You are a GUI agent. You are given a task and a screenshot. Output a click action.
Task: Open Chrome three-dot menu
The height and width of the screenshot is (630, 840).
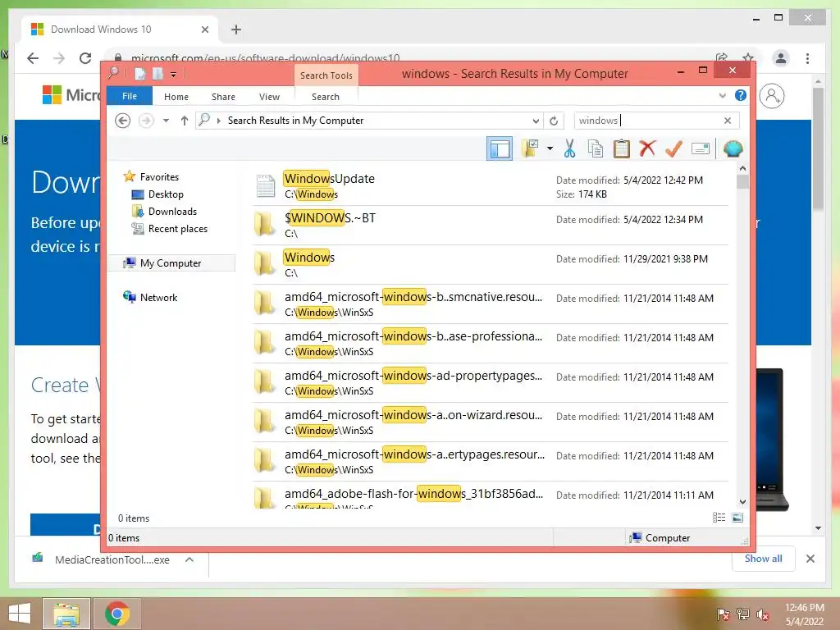point(807,58)
